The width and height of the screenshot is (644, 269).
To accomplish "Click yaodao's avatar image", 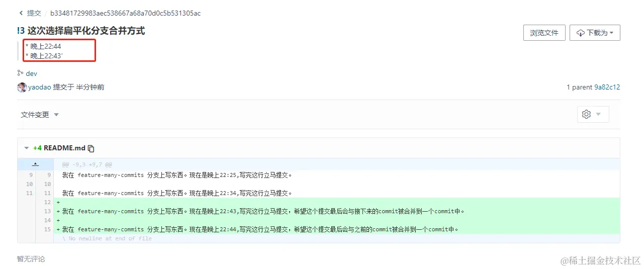I will click(22, 87).
